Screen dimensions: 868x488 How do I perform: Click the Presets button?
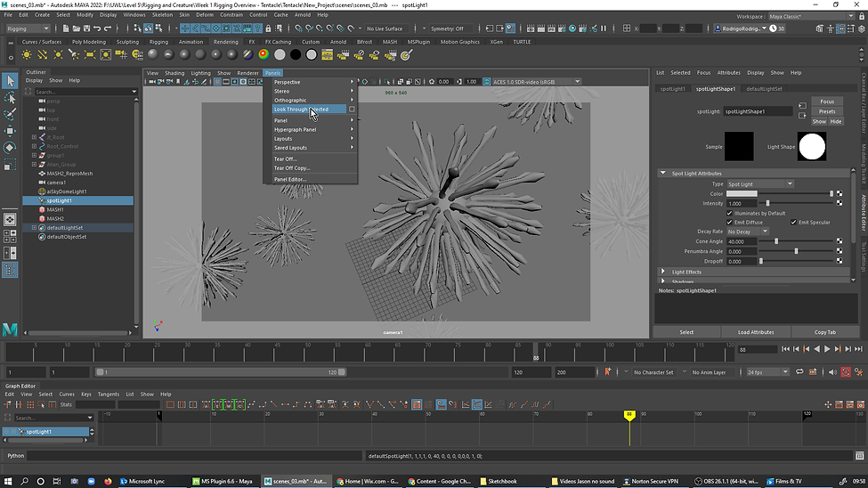point(827,111)
